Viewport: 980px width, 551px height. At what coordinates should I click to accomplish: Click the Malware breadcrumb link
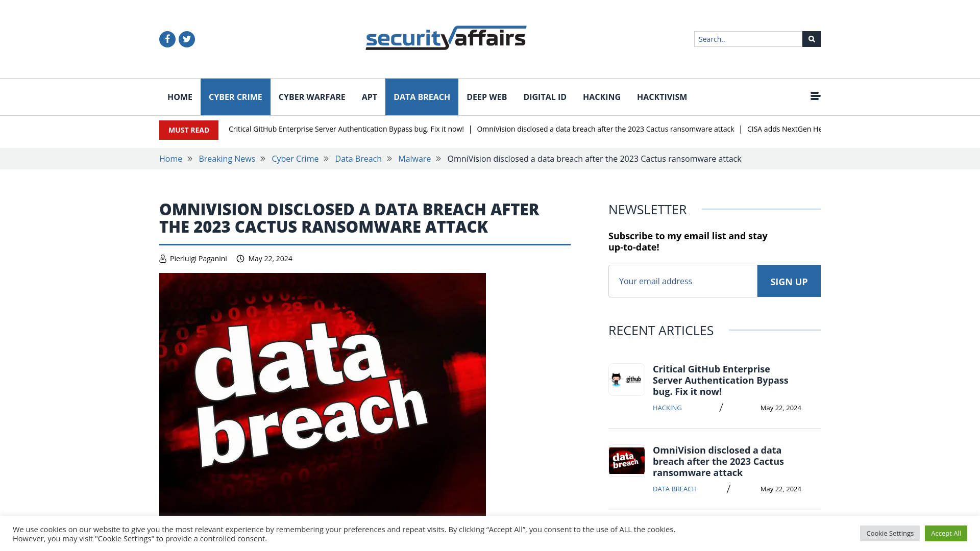[x=414, y=158]
